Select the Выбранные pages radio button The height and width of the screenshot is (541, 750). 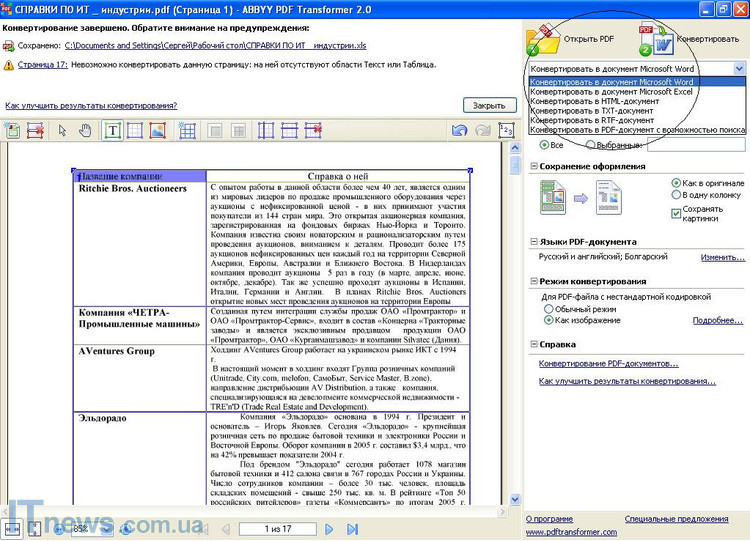click(x=591, y=144)
